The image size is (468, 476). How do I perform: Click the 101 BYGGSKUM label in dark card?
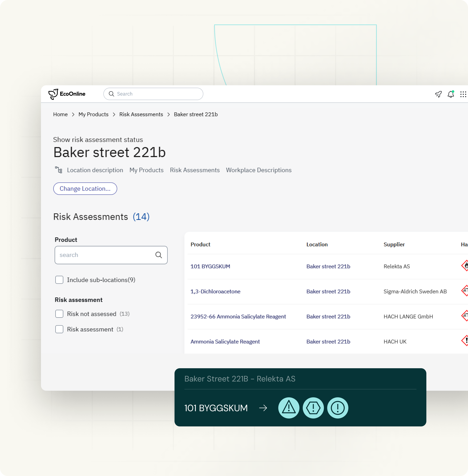(x=216, y=408)
